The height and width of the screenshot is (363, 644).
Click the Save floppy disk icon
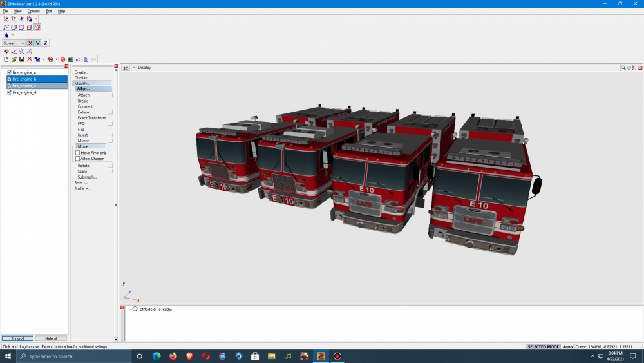click(x=22, y=59)
